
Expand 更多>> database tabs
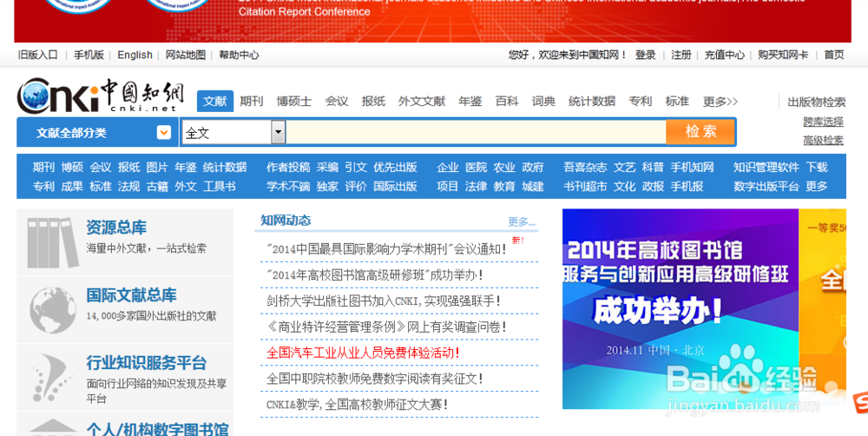(720, 102)
